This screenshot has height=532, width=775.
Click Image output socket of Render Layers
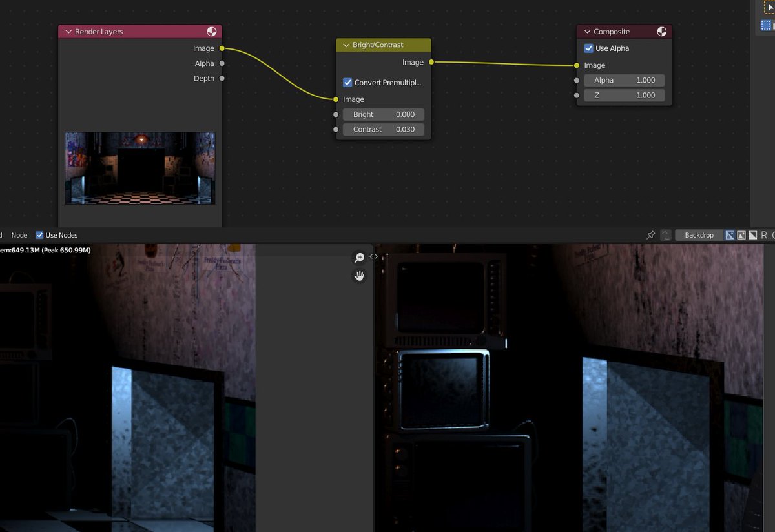[x=222, y=48]
